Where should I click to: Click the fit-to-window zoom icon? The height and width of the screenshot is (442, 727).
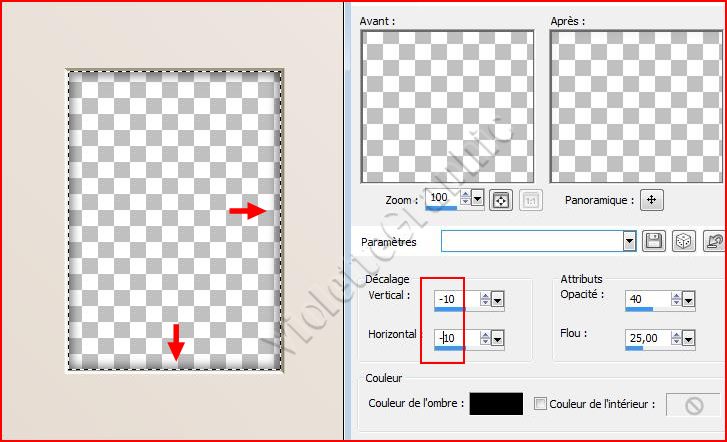pos(502,199)
